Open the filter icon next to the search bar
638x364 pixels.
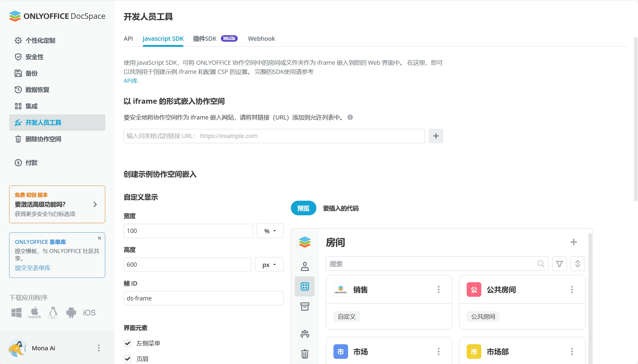[559, 263]
